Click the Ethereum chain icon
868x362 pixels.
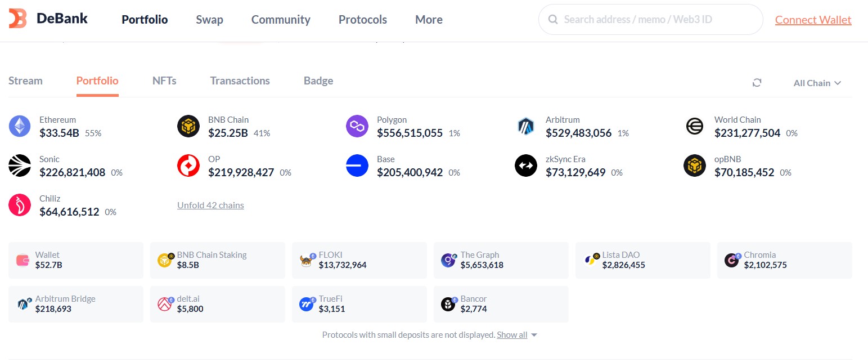pyautogui.click(x=20, y=126)
